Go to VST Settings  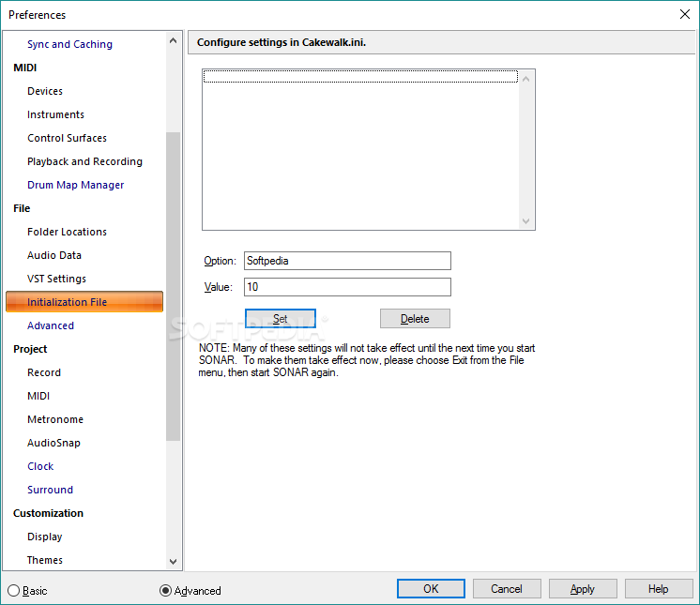56,279
